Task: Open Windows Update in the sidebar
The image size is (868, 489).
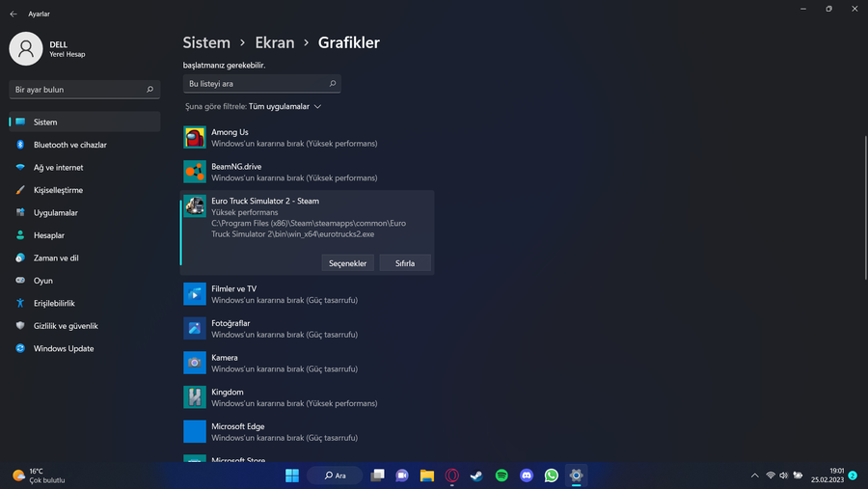Action: coord(85,349)
